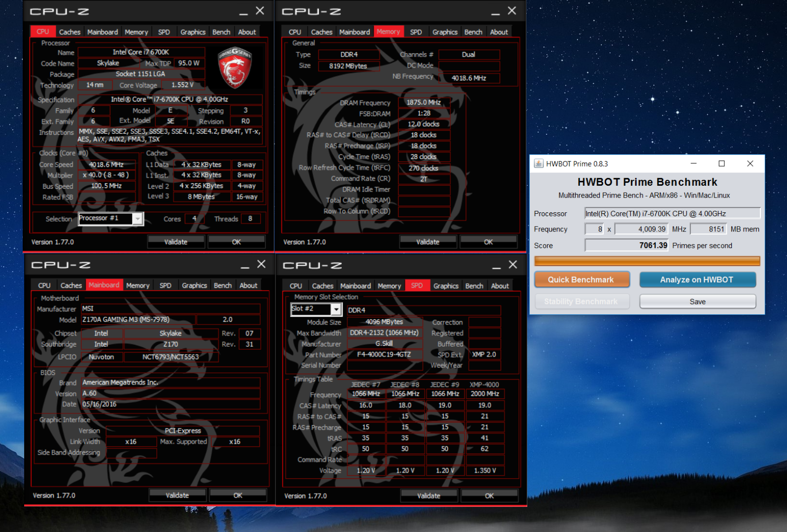Screen dimensions: 787x532
Task: Click the NB Frequency value 4018.6 MHz
Action: point(469,78)
